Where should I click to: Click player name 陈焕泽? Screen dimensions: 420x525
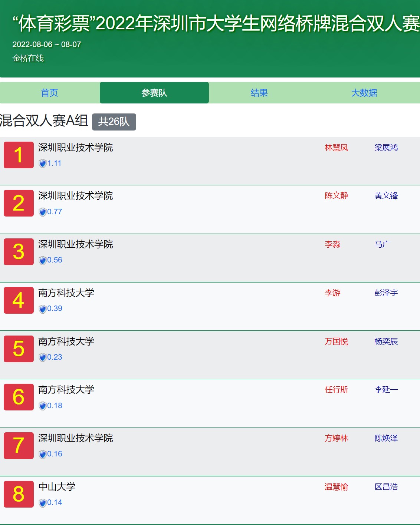(386, 438)
